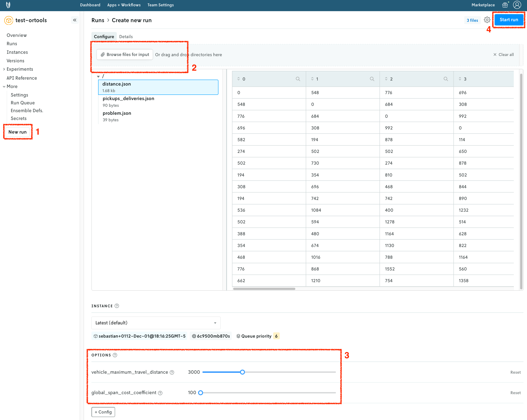The width and height of the screenshot is (527, 420).
Task: Open the Latest (default) instance dropdown
Action: pyautogui.click(x=156, y=323)
